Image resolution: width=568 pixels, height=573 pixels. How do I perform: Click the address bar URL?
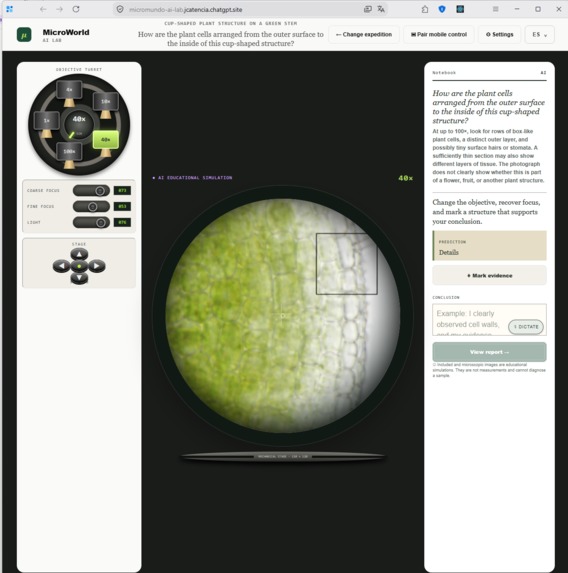[186, 10]
